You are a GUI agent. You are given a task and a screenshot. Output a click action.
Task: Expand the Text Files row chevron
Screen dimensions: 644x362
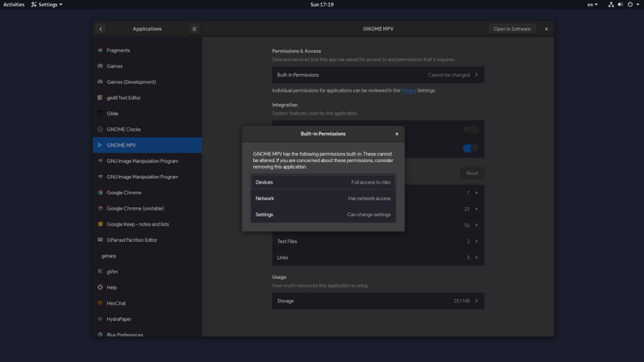pyautogui.click(x=476, y=241)
